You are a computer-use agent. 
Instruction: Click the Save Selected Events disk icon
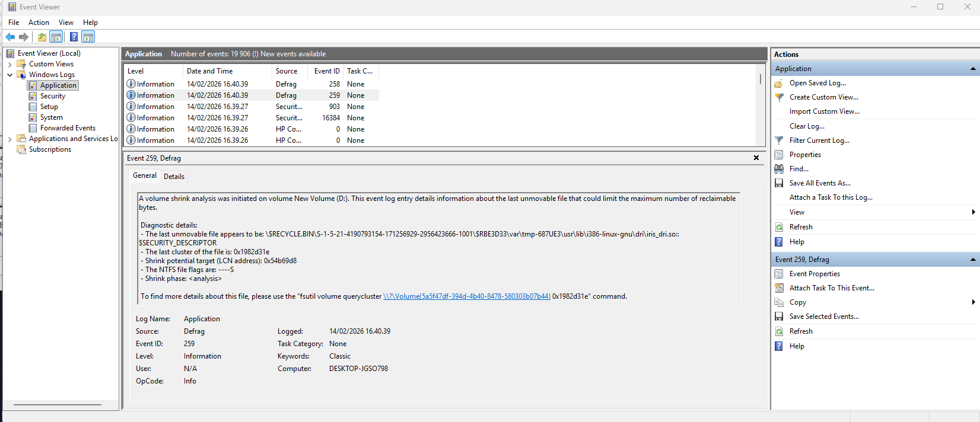(x=779, y=316)
